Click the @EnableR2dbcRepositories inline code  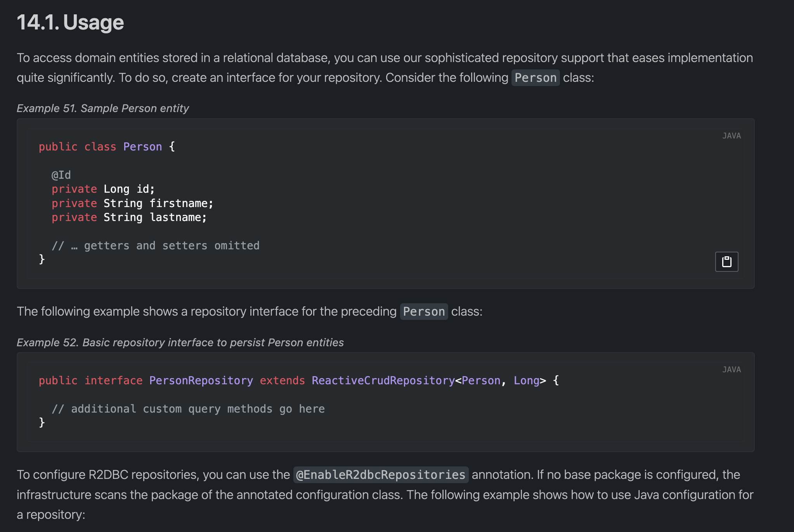point(380,475)
